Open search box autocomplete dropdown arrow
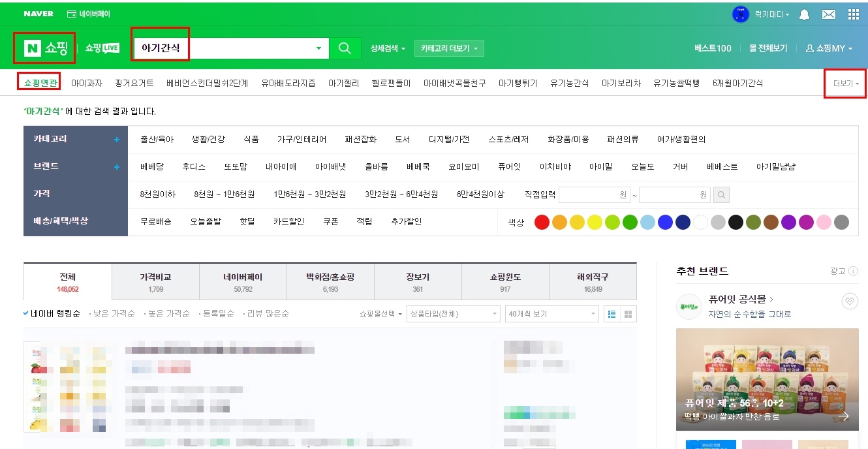The image size is (868, 449). 318,48
